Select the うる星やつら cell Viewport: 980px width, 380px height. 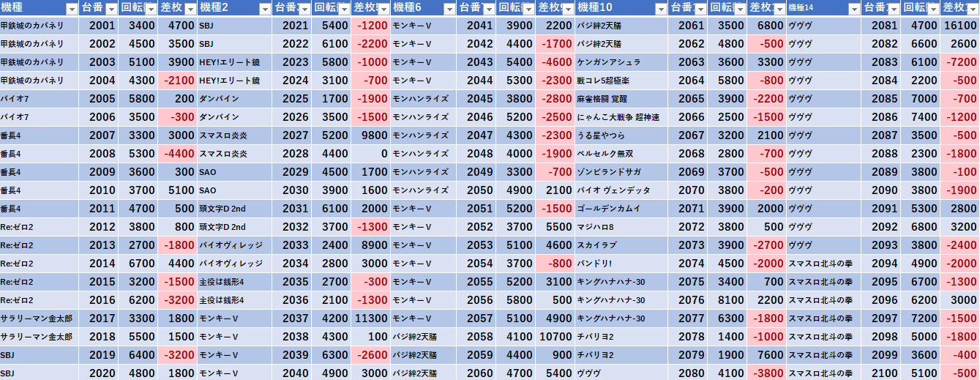point(621,135)
